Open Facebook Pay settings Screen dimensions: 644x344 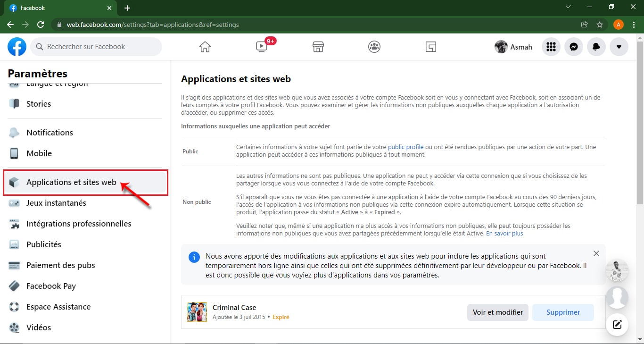pos(85,286)
